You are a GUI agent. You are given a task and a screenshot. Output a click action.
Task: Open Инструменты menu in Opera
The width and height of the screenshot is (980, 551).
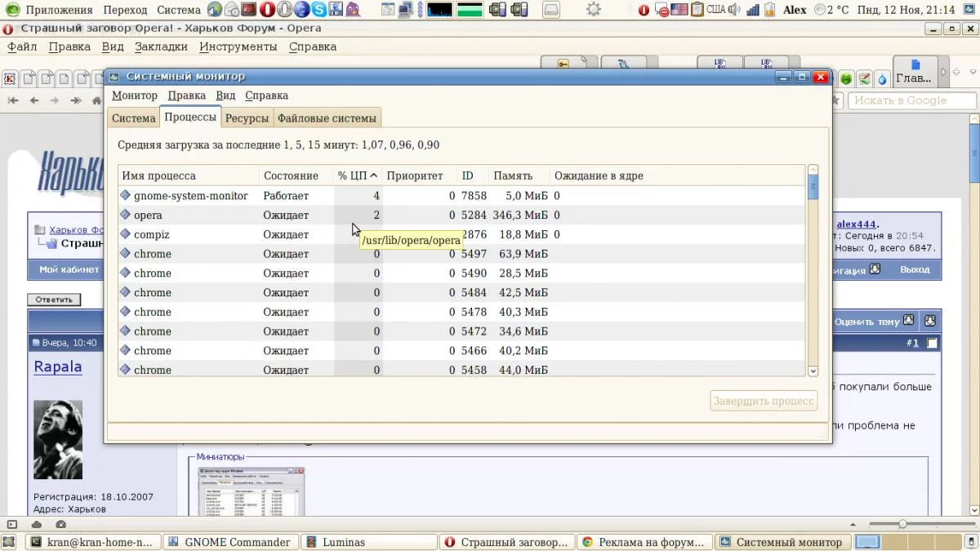coord(238,47)
